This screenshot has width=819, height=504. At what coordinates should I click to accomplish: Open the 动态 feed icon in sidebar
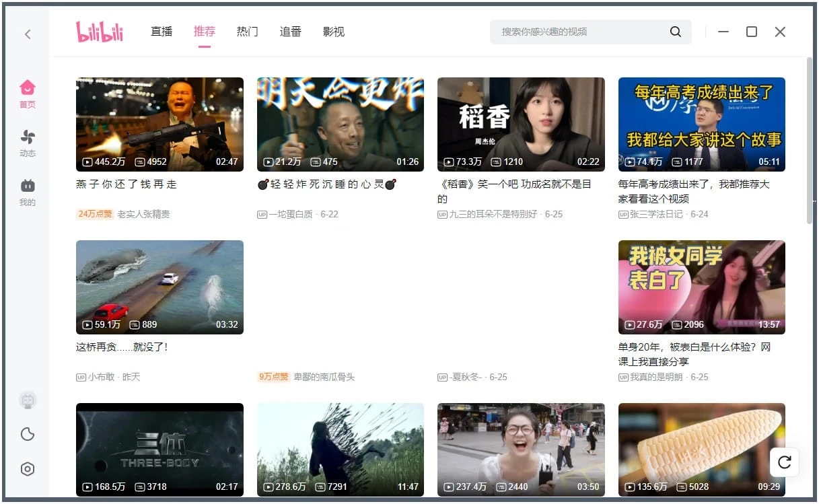28,137
